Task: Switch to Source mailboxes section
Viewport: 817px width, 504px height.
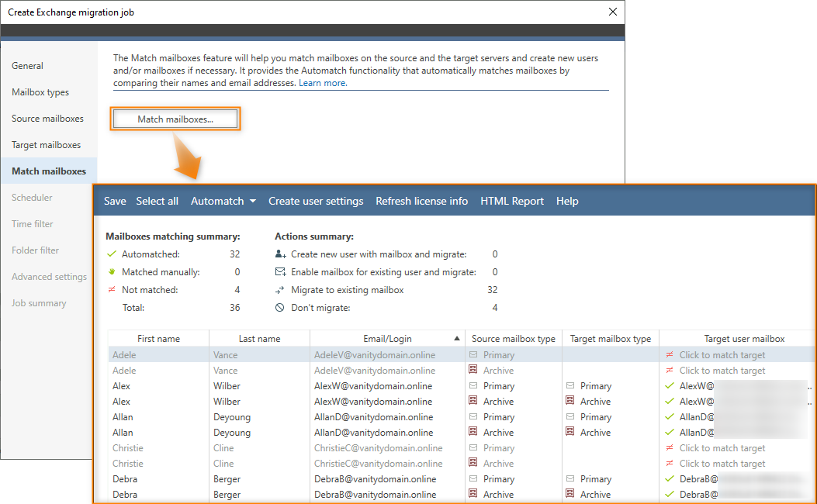Action: 47,119
